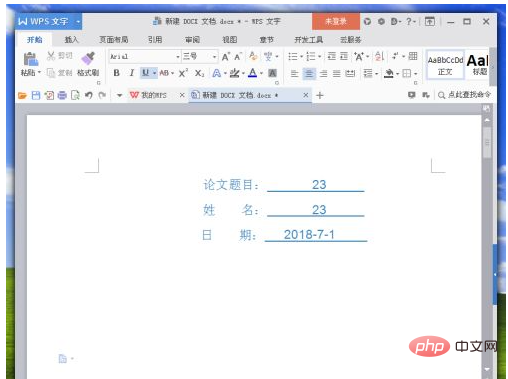Toggle Italic formatting
Image resolution: width=508 pixels, height=379 pixels.
point(132,73)
